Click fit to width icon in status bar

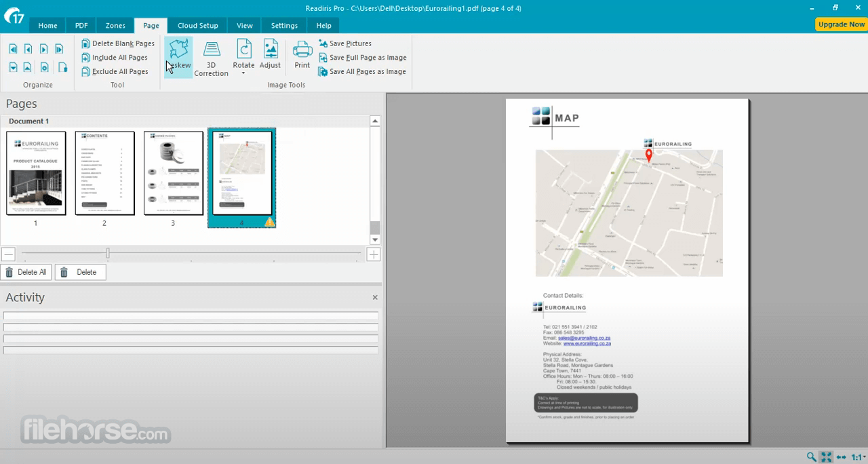click(842, 457)
